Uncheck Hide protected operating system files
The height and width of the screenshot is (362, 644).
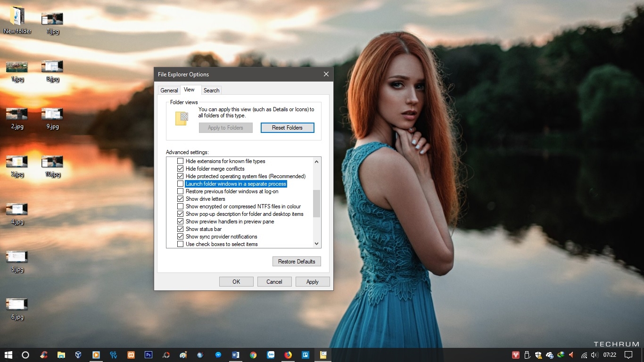[180, 176]
